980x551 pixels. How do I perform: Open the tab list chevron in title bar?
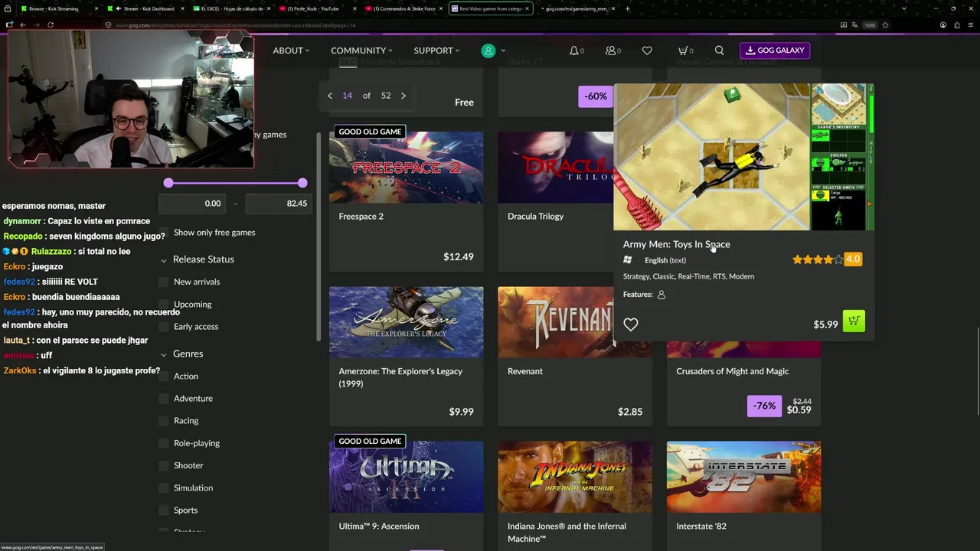tap(906, 8)
